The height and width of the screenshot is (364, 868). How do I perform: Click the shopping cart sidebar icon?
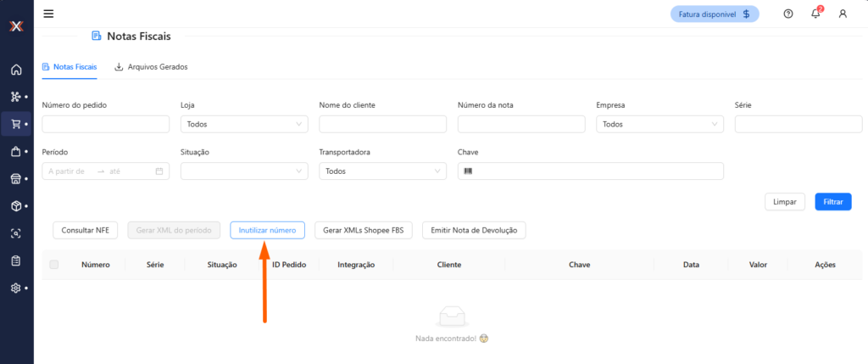15,125
